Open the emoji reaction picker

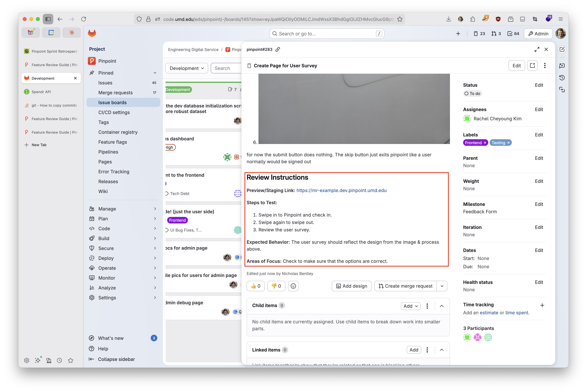click(293, 286)
